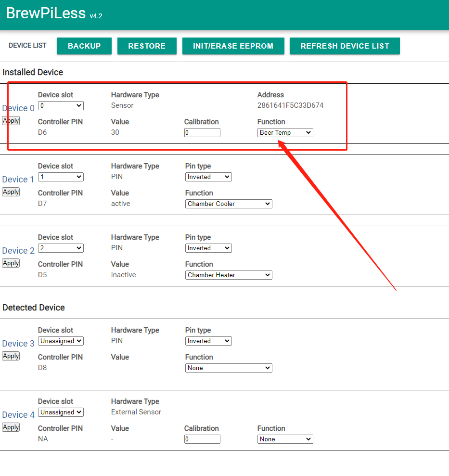Screen dimensions: 449x476
Task: Click Device 0 Calibration input field
Action: point(202,133)
